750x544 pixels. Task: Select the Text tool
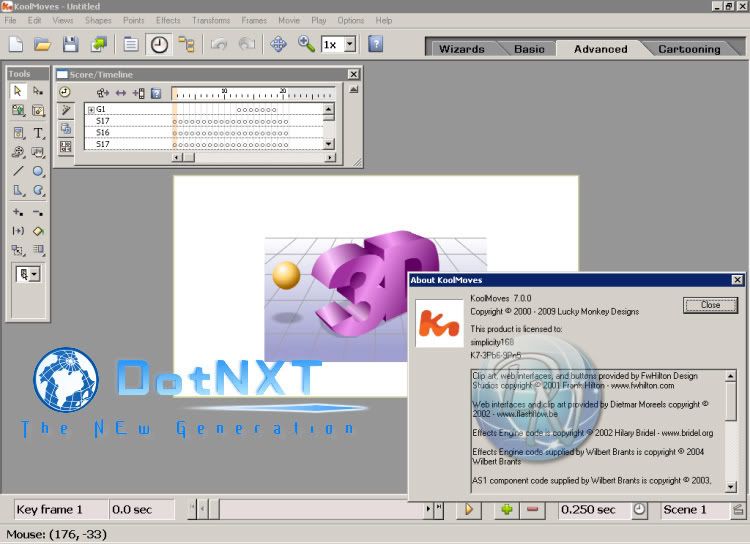click(39, 132)
